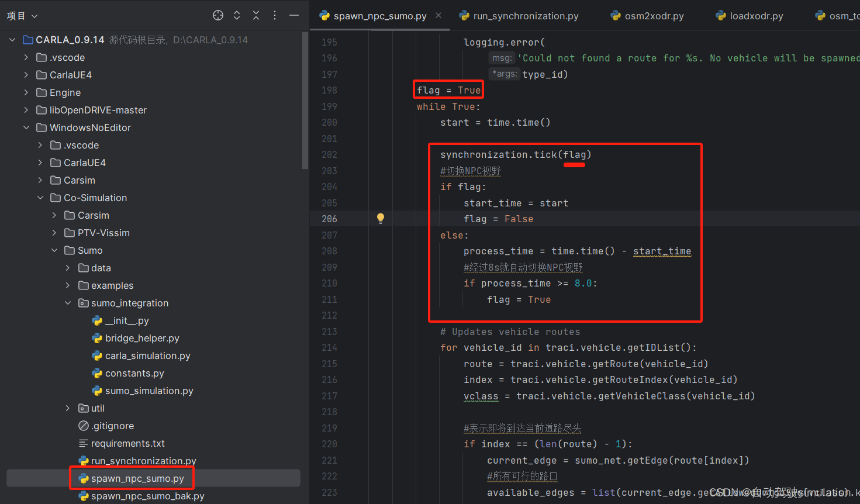Expand the util package chevron

[x=68, y=408]
